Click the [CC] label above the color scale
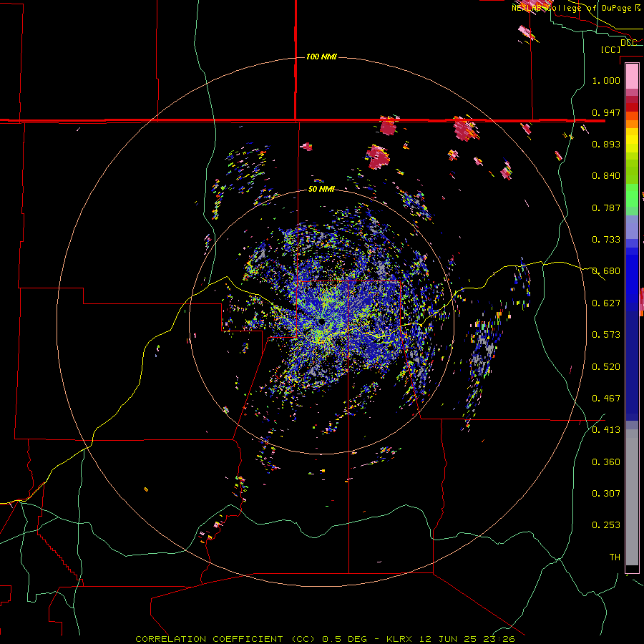 (611, 49)
